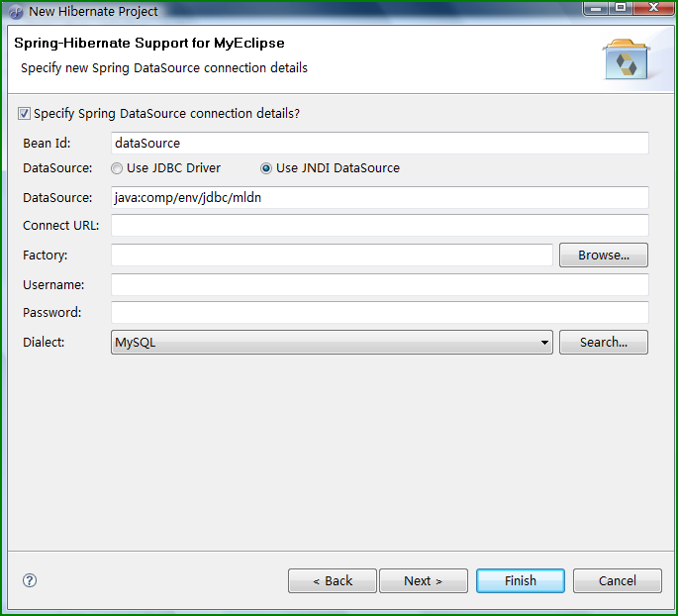Screen dimensions: 678x616
Task: Uncheck Specify Spring DataSource connection details
Action: [24, 113]
